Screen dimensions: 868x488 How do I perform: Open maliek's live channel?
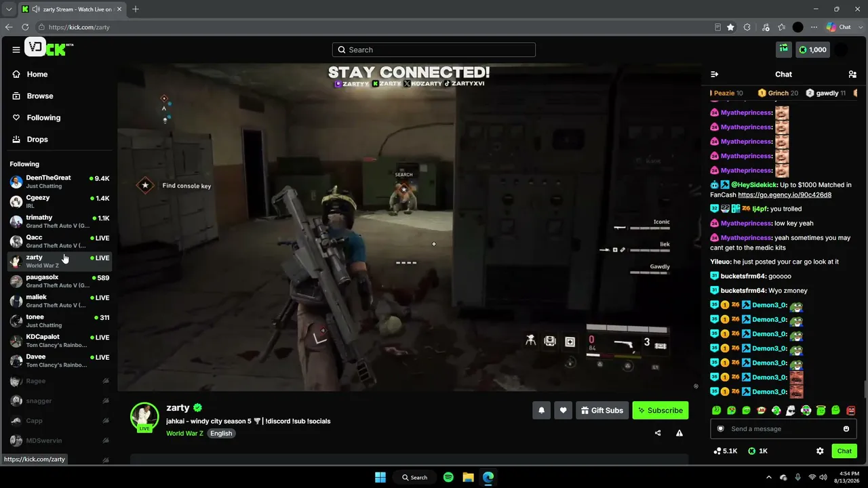pyautogui.click(x=60, y=301)
